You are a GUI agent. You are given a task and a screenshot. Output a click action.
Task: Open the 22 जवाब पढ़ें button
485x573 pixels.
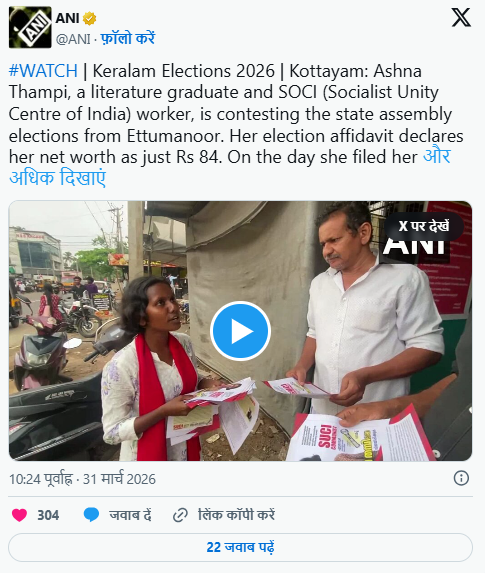pos(240,547)
